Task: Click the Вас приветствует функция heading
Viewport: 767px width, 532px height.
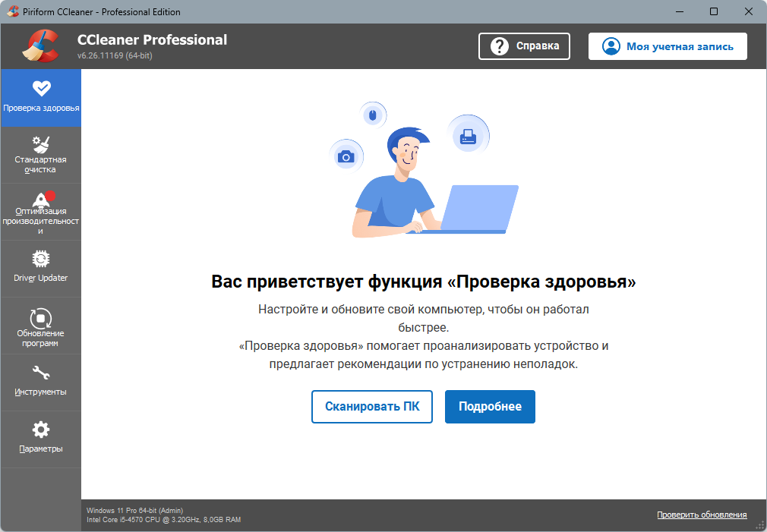Action: 423,282
